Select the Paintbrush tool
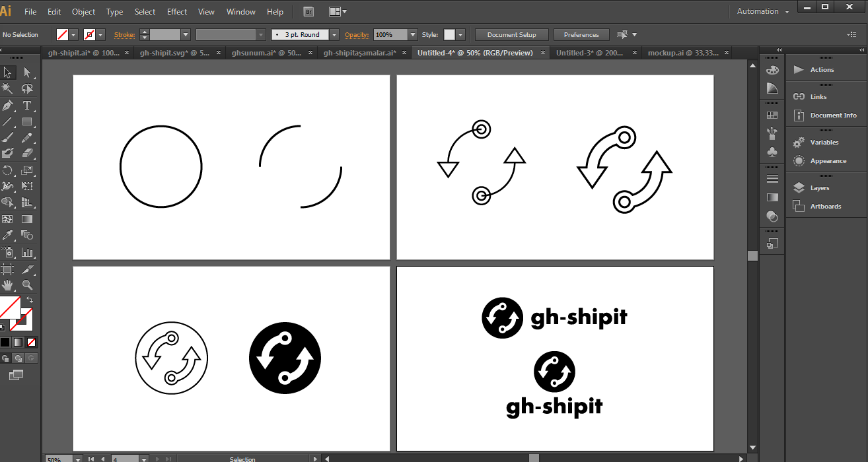868x462 pixels. point(8,137)
